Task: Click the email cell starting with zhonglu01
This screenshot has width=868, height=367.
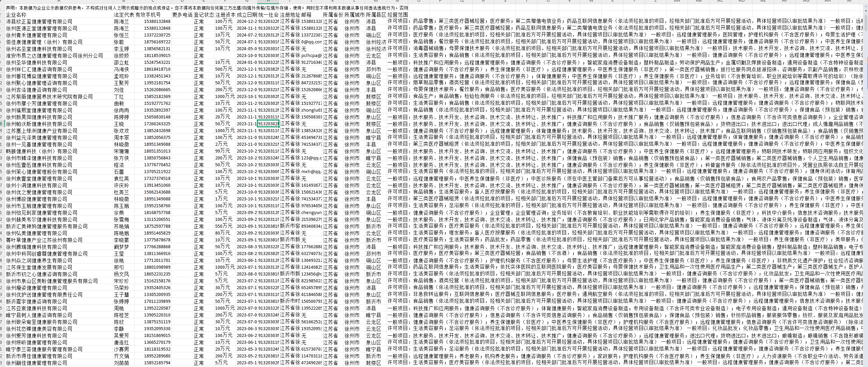Action: [x=311, y=110]
